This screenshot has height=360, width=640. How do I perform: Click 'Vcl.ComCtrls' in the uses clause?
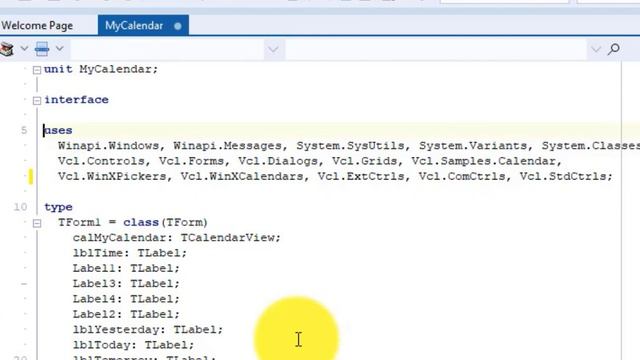[x=462, y=176]
